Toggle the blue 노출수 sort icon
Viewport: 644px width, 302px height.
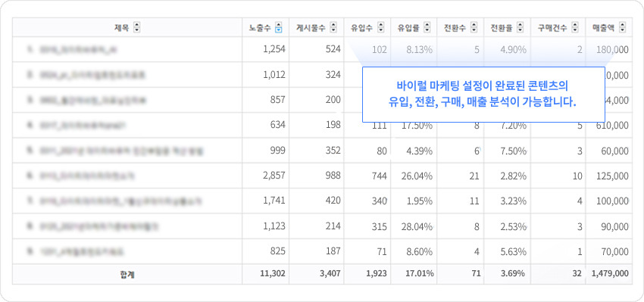[279, 28]
